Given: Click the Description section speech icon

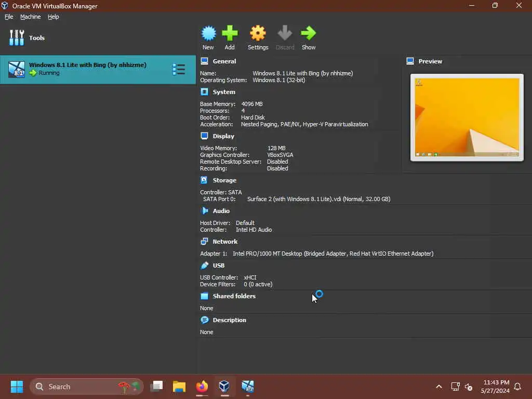Looking at the screenshot, I should (x=204, y=320).
